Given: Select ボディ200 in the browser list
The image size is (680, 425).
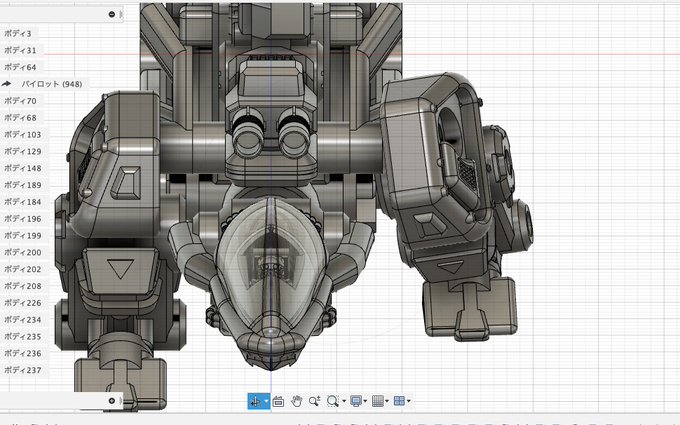Looking at the screenshot, I should [23, 252].
